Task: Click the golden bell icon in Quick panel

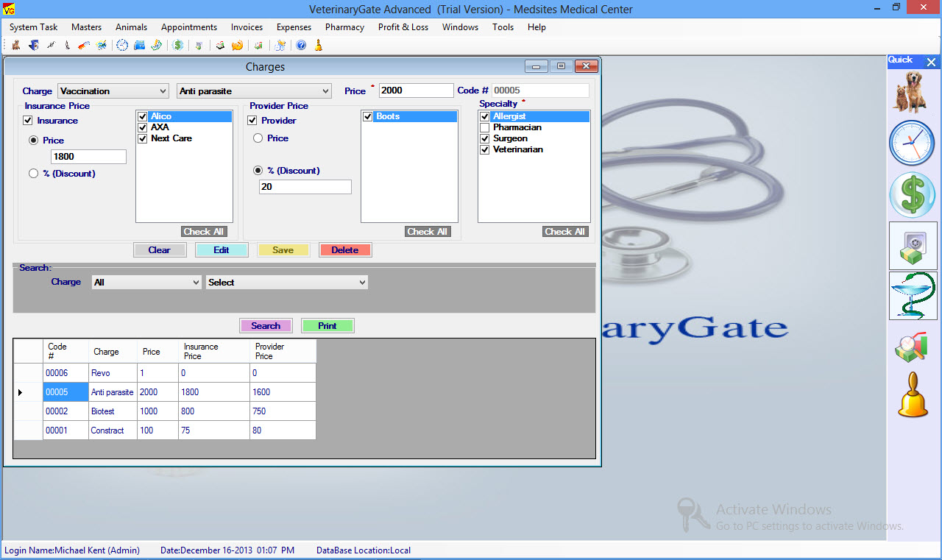Action: pyautogui.click(x=913, y=395)
